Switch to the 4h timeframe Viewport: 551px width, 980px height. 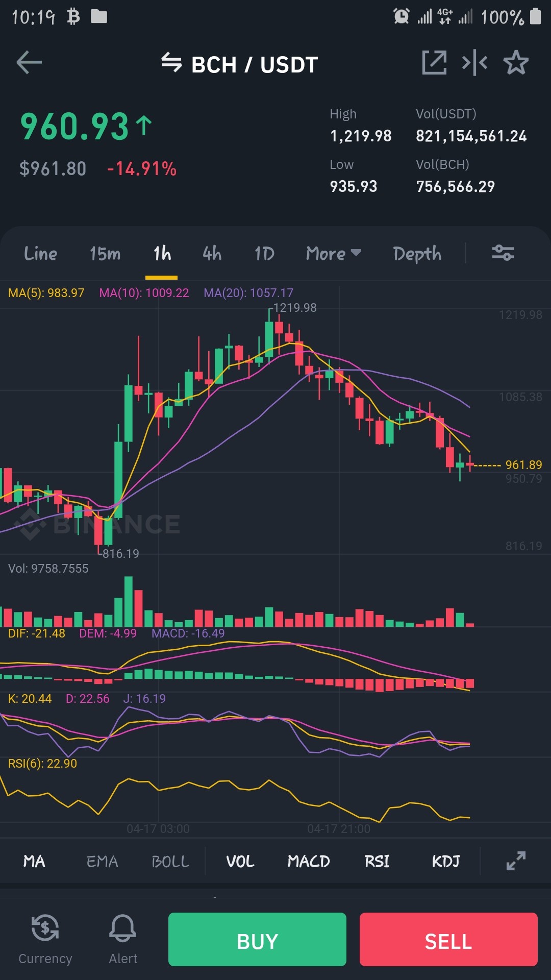pyautogui.click(x=212, y=253)
